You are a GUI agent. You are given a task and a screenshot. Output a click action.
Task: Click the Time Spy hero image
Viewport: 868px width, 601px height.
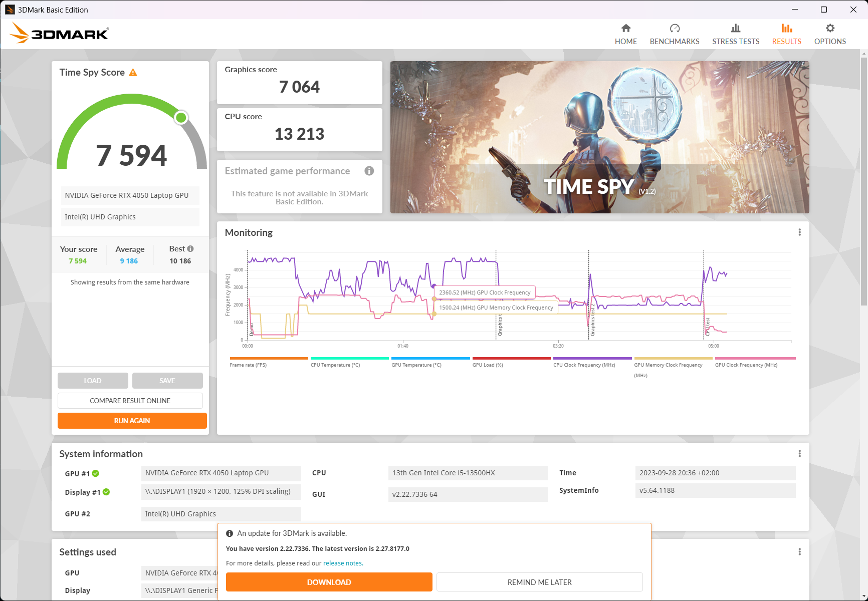(599, 137)
